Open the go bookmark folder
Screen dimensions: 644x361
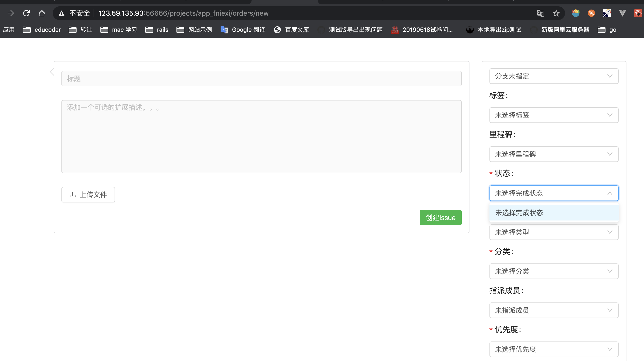click(607, 30)
